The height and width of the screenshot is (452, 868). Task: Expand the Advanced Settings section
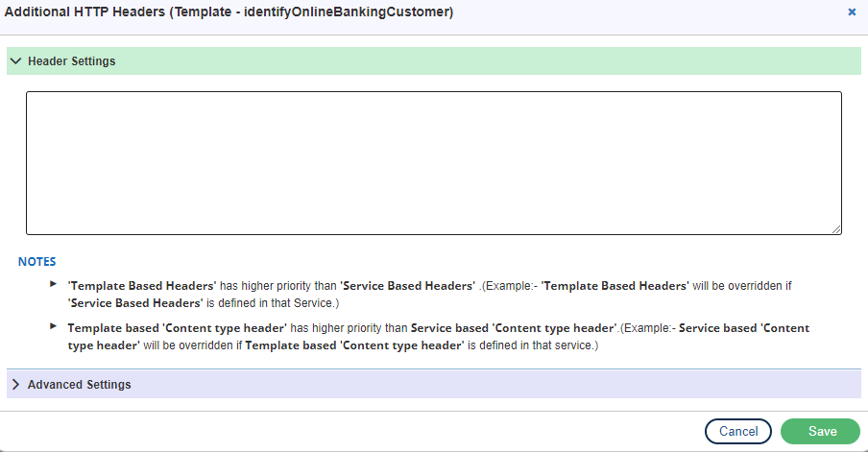(x=433, y=384)
